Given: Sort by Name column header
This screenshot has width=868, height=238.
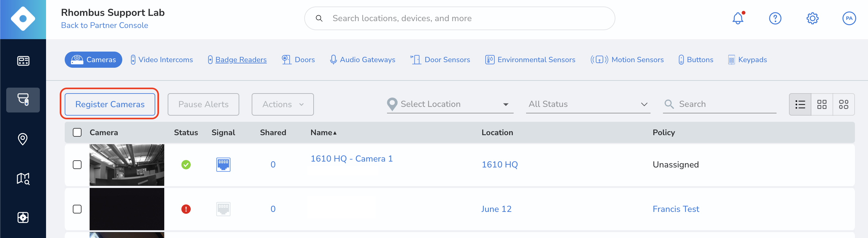Looking at the screenshot, I should click(323, 132).
